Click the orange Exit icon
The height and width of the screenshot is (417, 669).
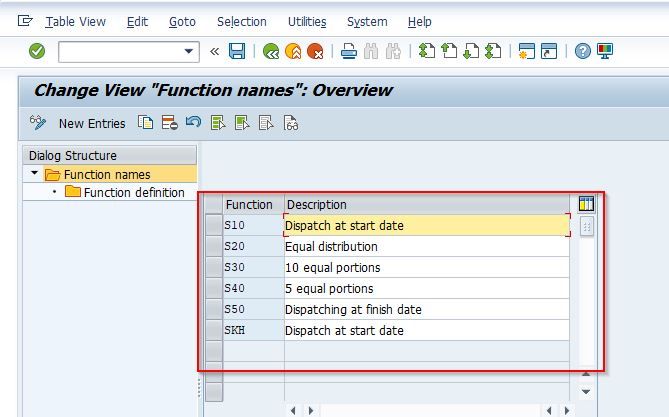tap(293, 52)
